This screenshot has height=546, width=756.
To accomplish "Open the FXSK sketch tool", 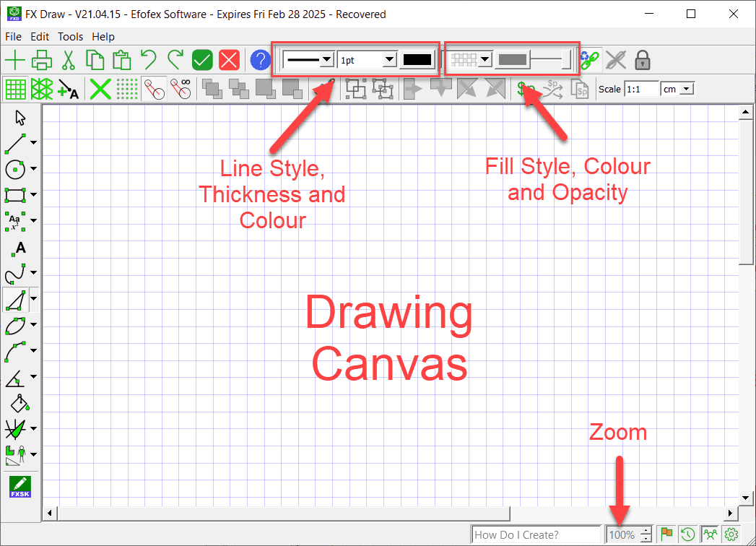I will [19, 487].
